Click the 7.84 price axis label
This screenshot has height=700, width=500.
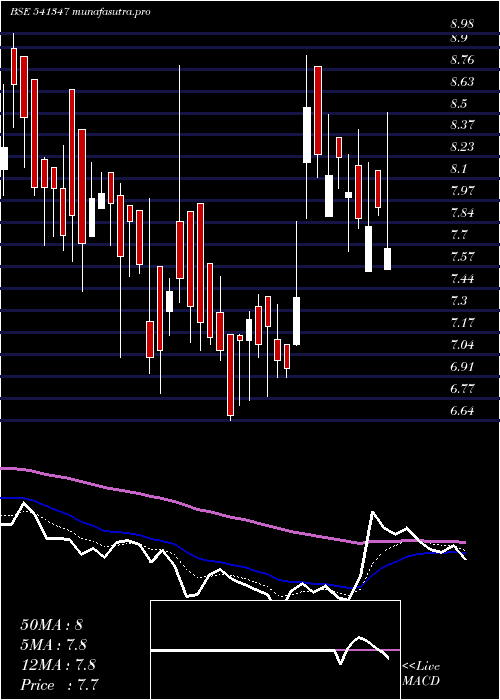[462, 212]
